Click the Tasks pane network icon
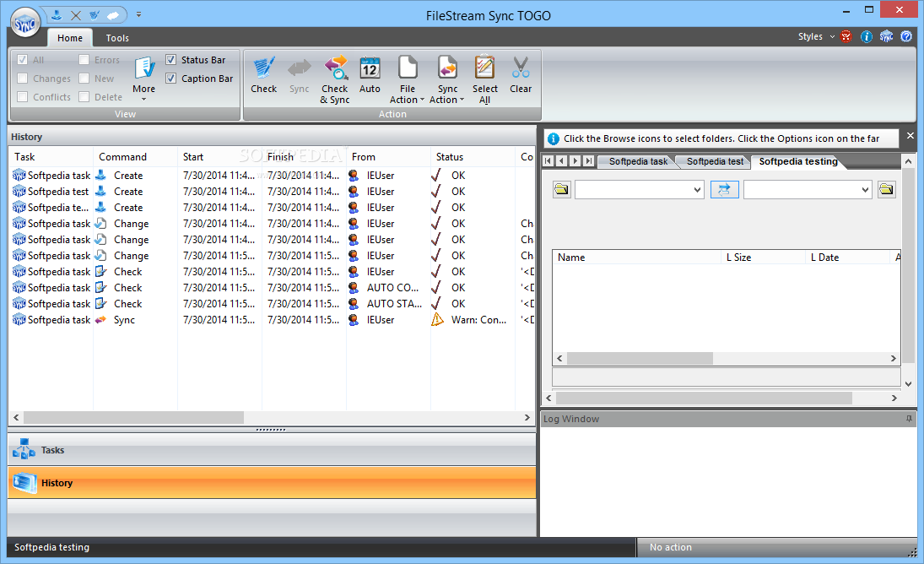The height and width of the screenshot is (564, 924). [24, 450]
